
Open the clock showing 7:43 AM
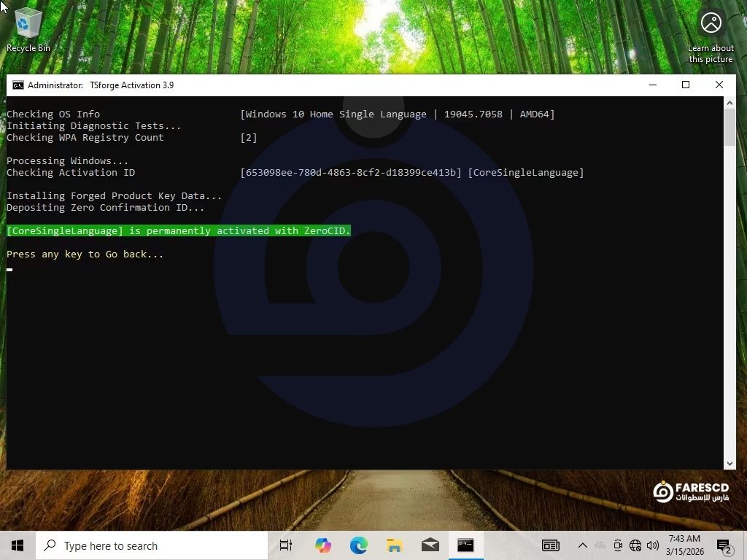coord(685,545)
